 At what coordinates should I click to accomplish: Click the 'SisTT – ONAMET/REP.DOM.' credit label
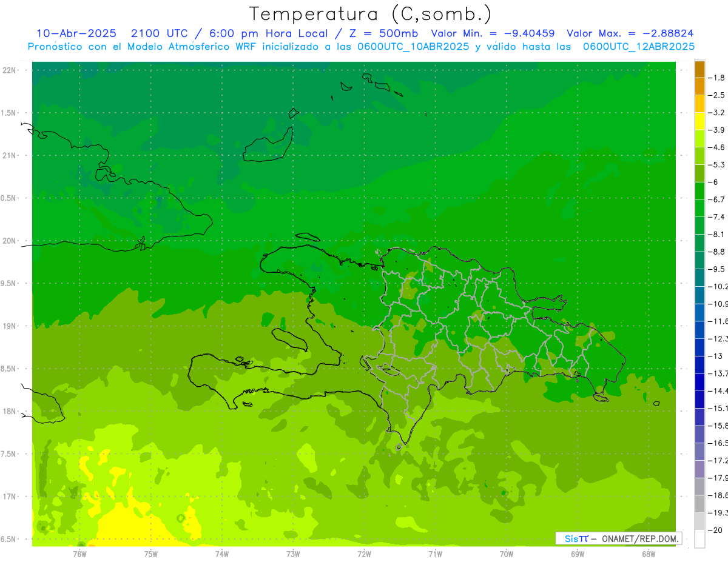tap(619, 538)
